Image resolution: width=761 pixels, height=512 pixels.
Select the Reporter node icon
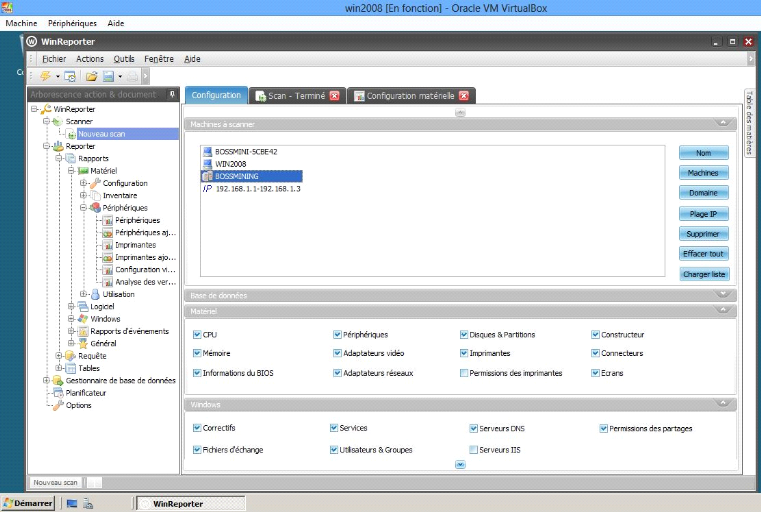tap(58, 146)
